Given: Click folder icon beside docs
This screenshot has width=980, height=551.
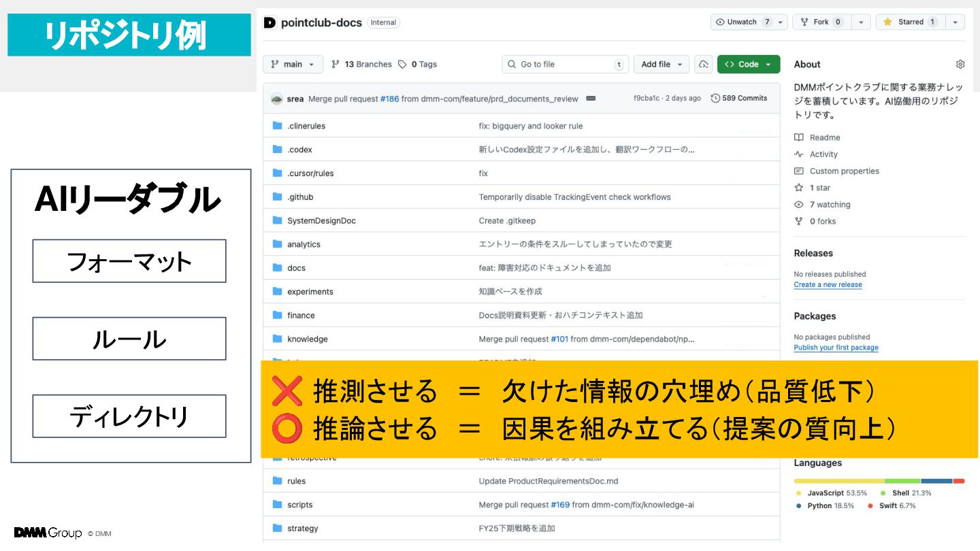Looking at the screenshot, I should point(277,268).
